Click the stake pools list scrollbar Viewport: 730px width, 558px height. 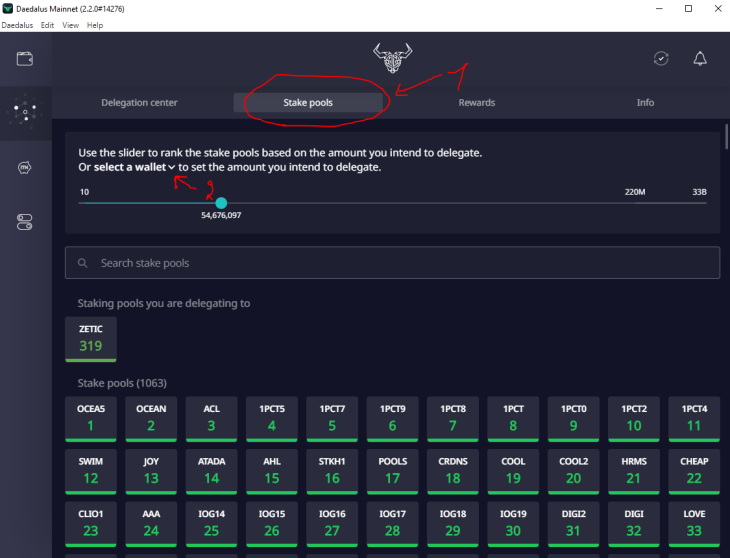click(x=727, y=136)
